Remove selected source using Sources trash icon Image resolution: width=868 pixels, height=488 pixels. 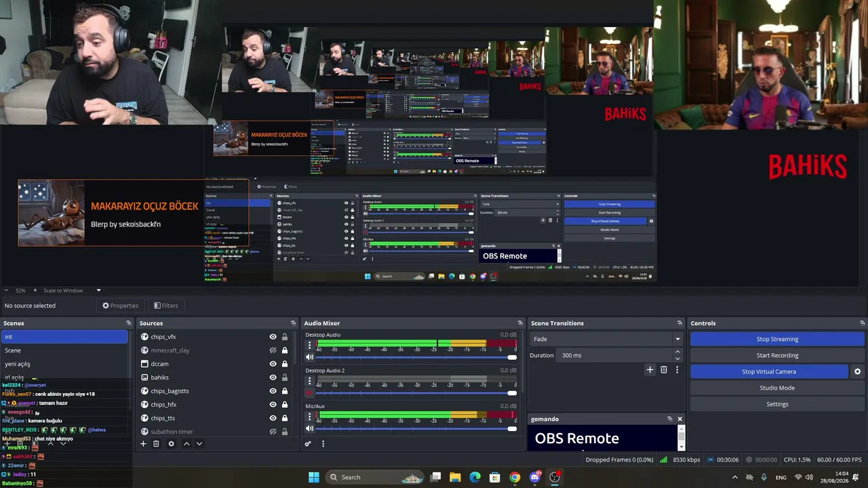click(x=156, y=444)
